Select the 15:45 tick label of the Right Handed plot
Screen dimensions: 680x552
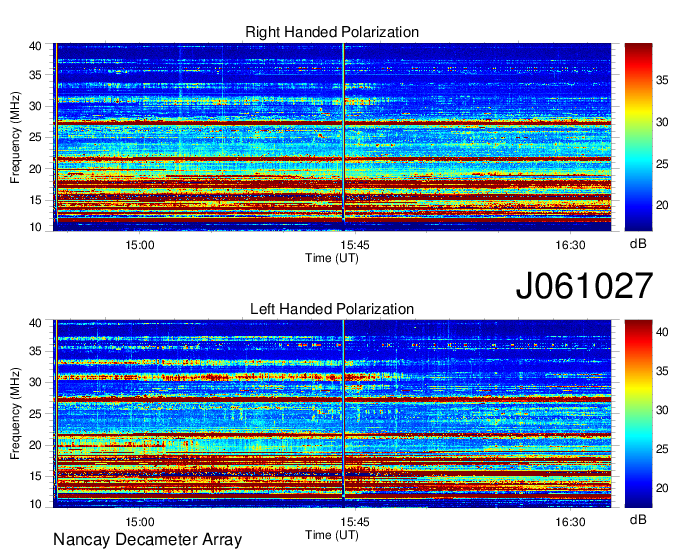click(x=355, y=245)
